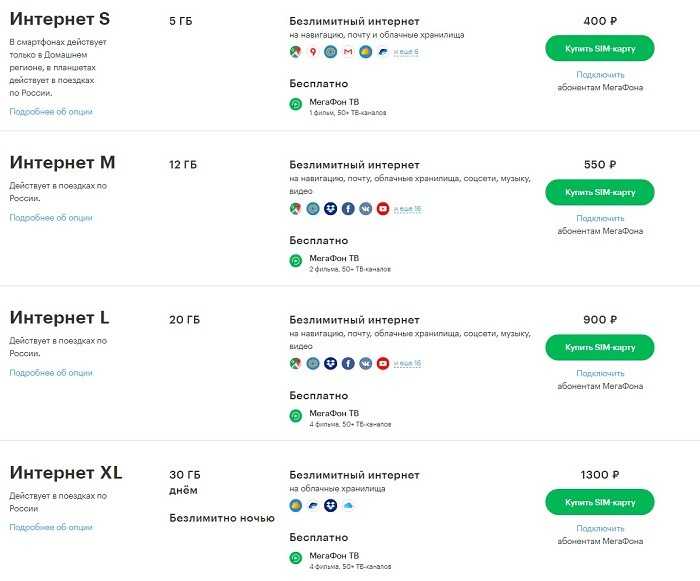Click the YouTube icon in Интернет L row

383,364
